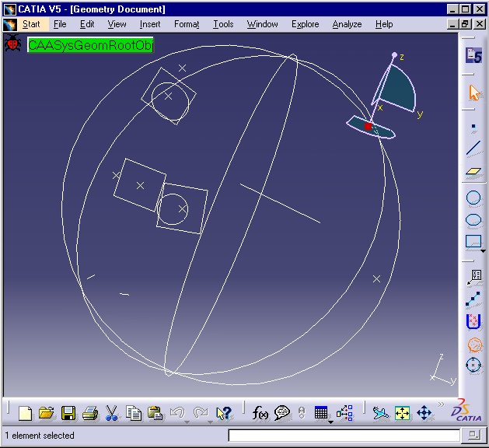The width and height of the screenshot is (489, 448).
Task: Save the current document
Action: (x=68, y=413)
